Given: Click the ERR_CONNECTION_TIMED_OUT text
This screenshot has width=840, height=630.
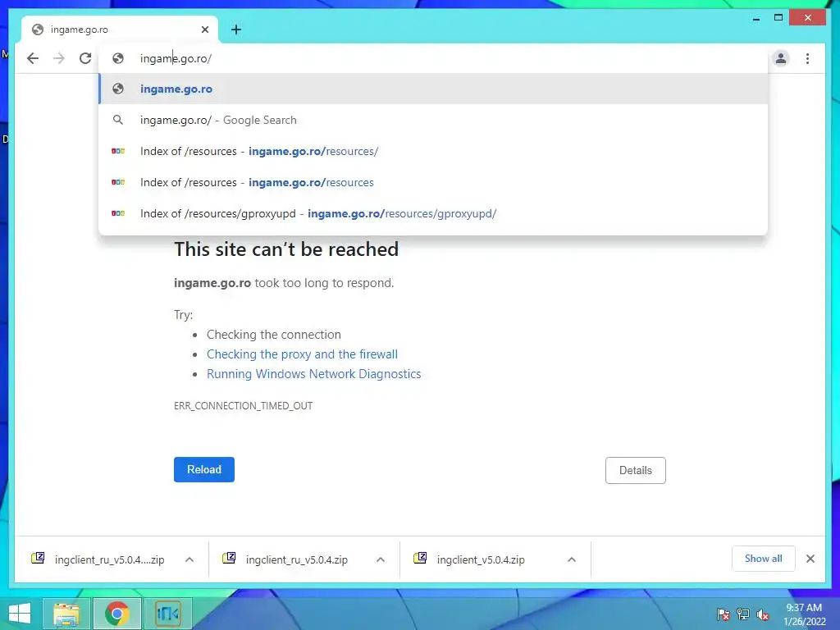Looking at the screenshot, I should pos(243,405).
